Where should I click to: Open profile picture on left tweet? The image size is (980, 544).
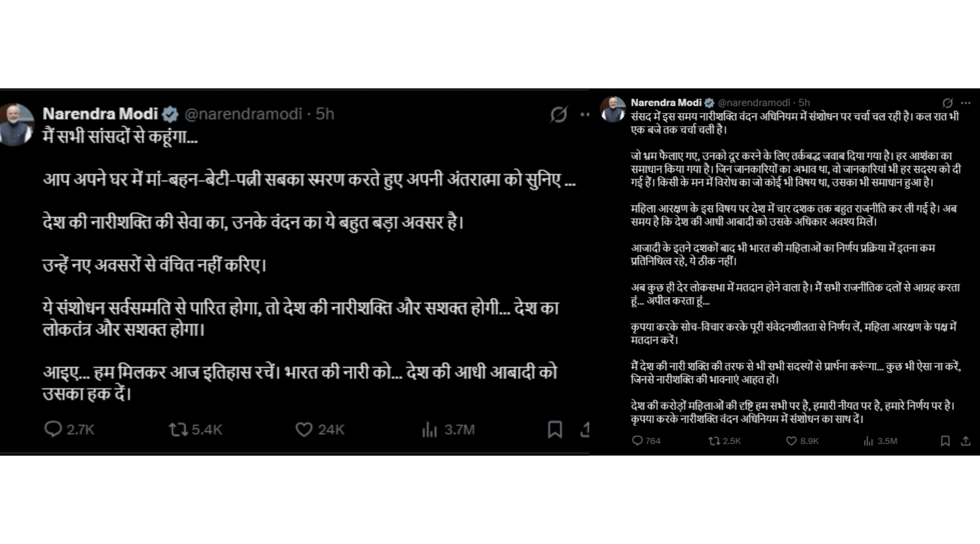(x=16, y=124)
